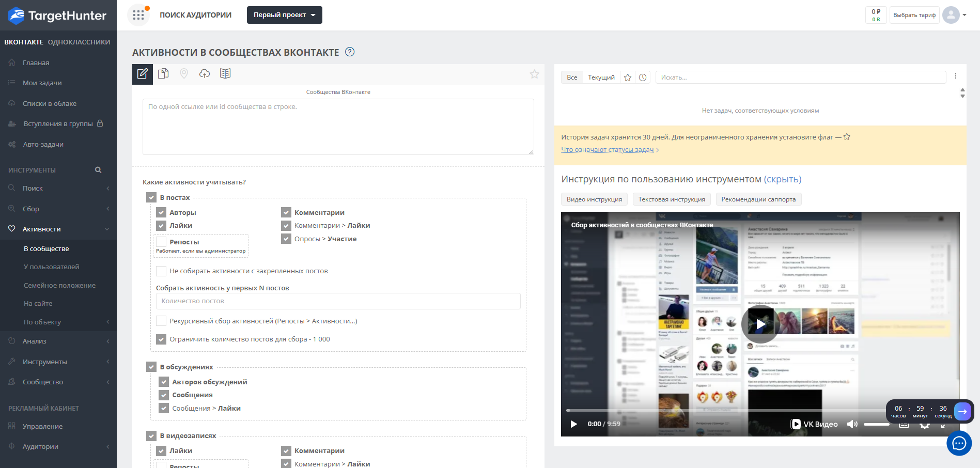Open 'Что означают статусы задач' link
The width and height of the screenshot is (980, 468).
coord(608,150)
